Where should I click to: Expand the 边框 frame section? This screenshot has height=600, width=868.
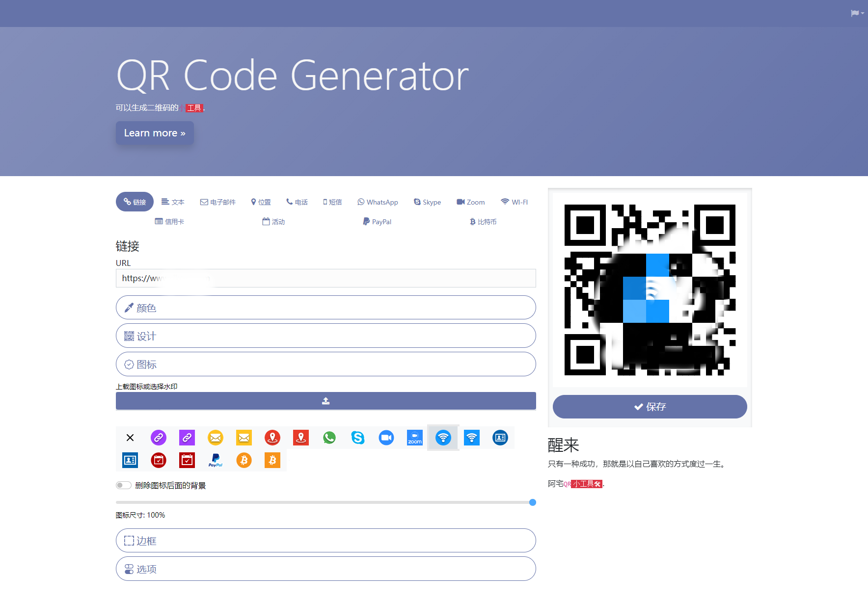click(x=325, y=541)
